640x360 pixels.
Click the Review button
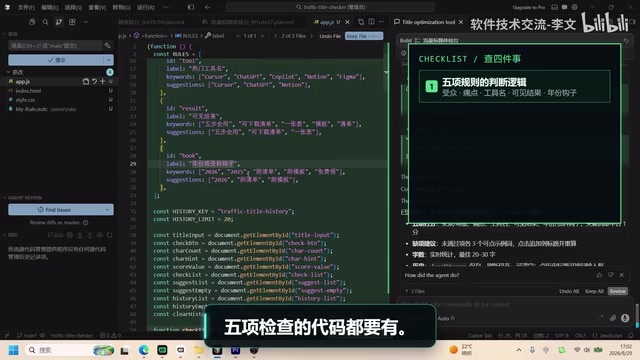click(x=618, y=291)
